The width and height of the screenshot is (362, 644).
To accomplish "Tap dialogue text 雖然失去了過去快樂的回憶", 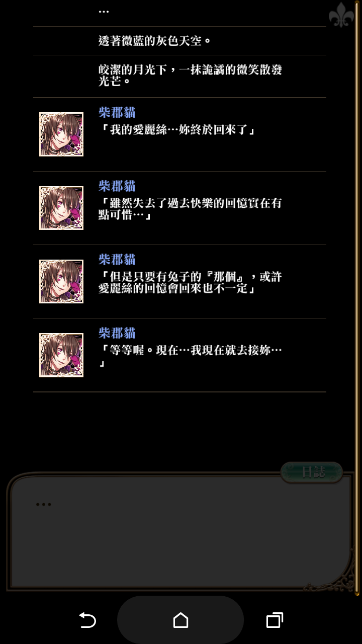I will pos(191,209).
